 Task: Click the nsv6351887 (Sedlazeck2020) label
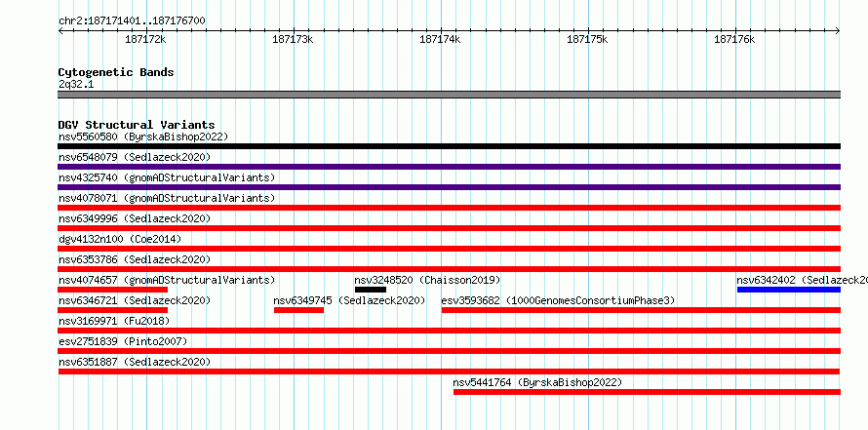coord(135,362)
